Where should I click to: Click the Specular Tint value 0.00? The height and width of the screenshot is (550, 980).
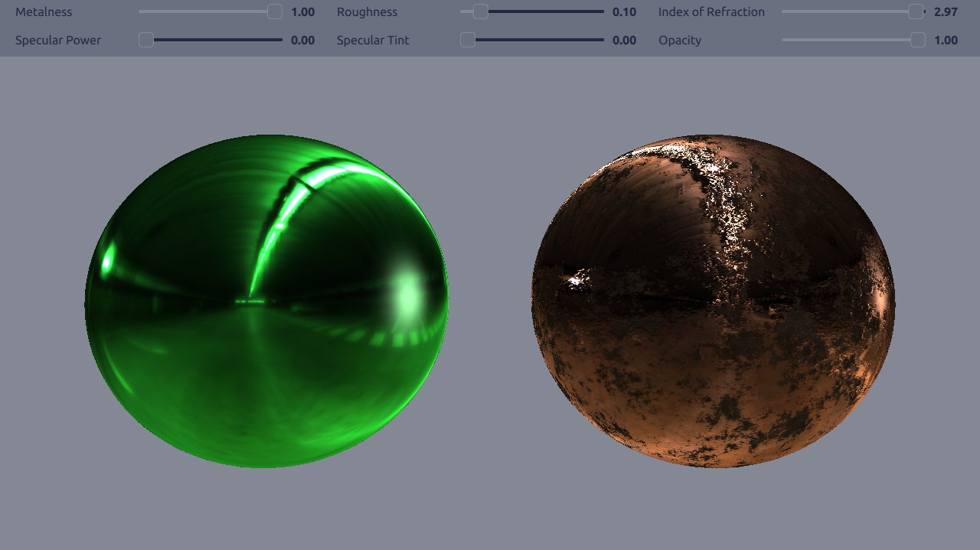[624, 41]
